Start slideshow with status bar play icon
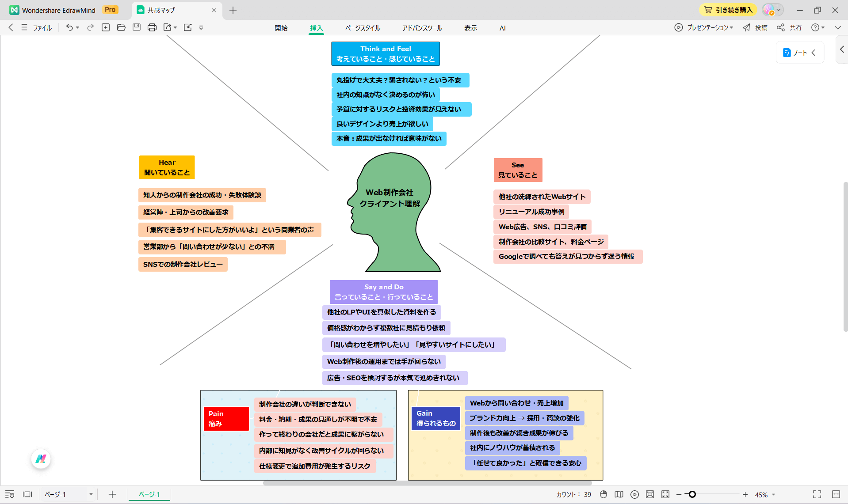 click(x=634, y=494)
